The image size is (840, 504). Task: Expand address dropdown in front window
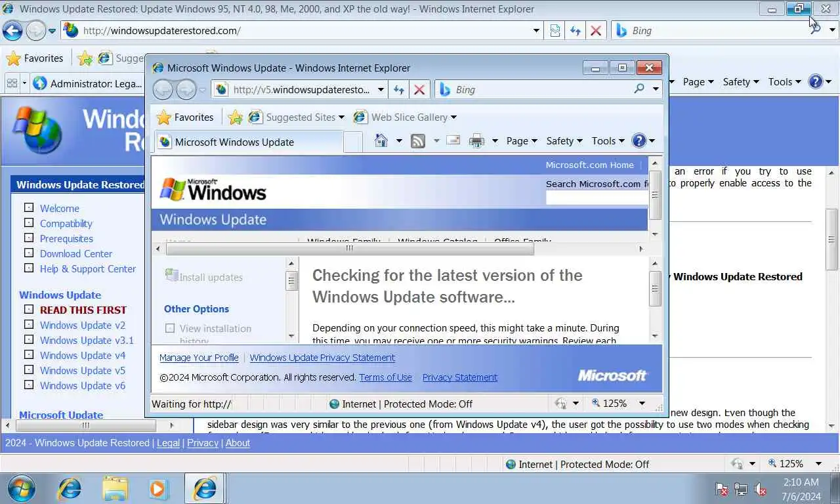pos(381,90)
